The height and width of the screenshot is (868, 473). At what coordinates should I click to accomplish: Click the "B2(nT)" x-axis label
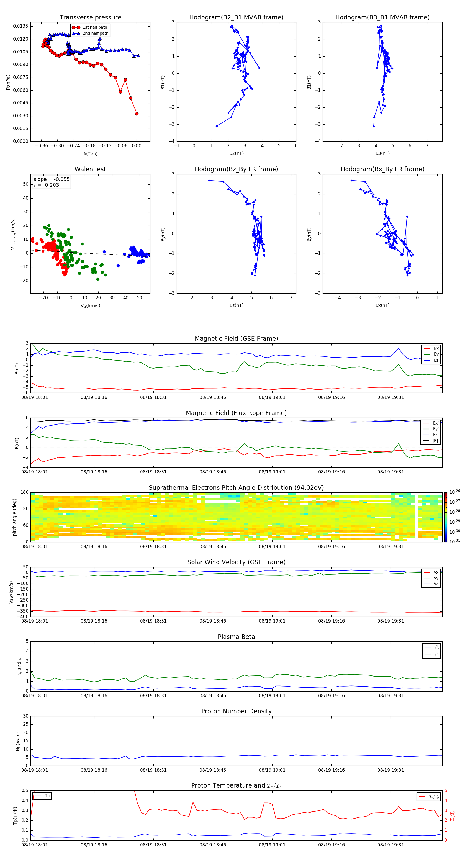(x=236, y=153)
